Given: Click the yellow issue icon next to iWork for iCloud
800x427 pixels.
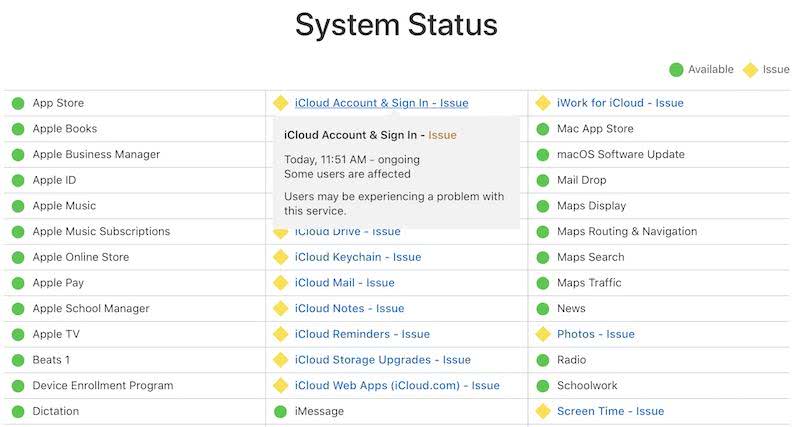Looking at the screenshot, I should pos(543,103).
